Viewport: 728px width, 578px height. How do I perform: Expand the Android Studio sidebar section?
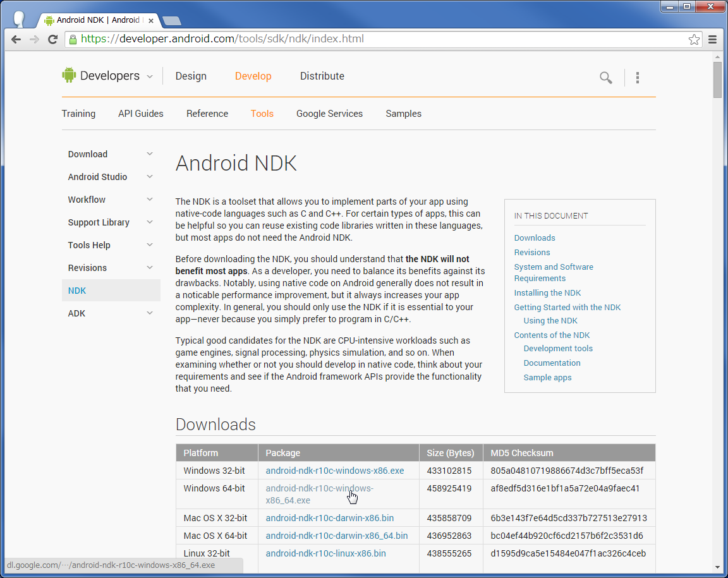point(150,176)
